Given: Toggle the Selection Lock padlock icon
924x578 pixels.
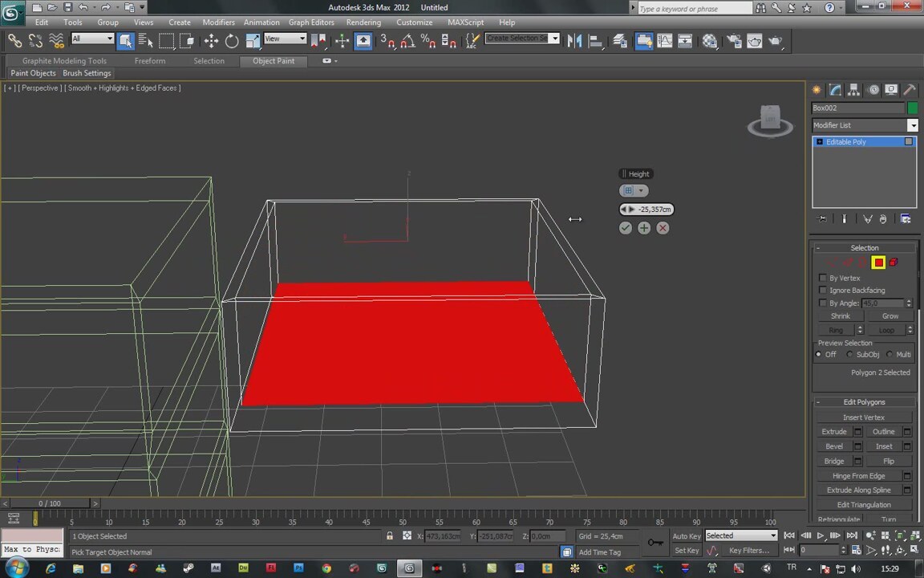Looking at the screenshot, I should pyautogui.click(x=390, y=536).
